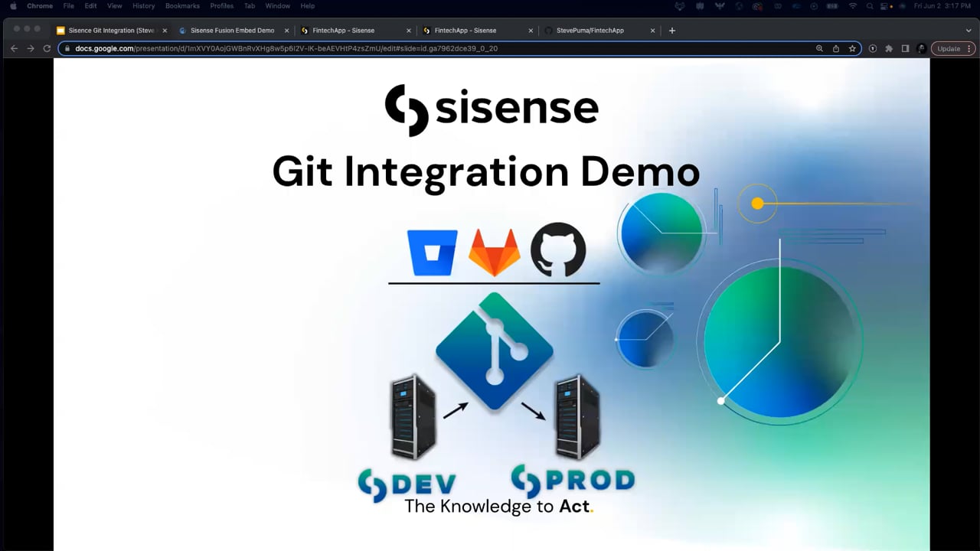
Task: Select the server image above DEV
Action: coord(413,417)
